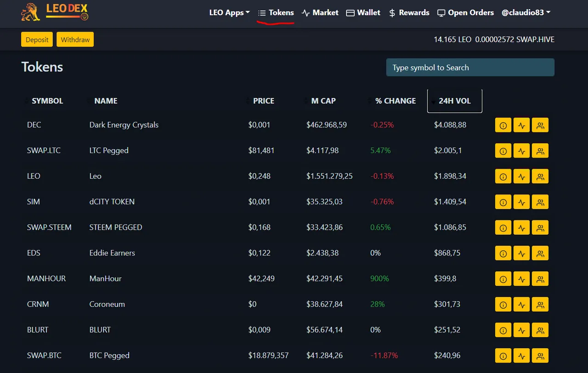Show holders icon in SWAP.BTC row
588x373 pixels.
click(x=540, y=356)
